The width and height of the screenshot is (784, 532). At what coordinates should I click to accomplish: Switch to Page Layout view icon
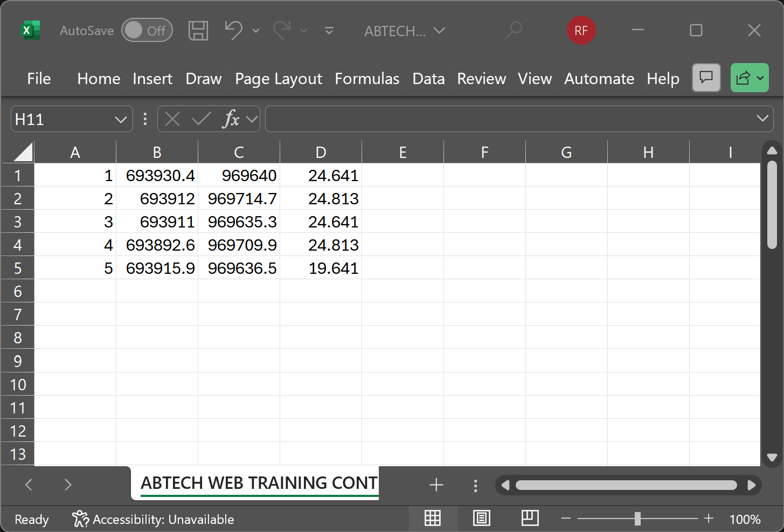tap(481, 519)
